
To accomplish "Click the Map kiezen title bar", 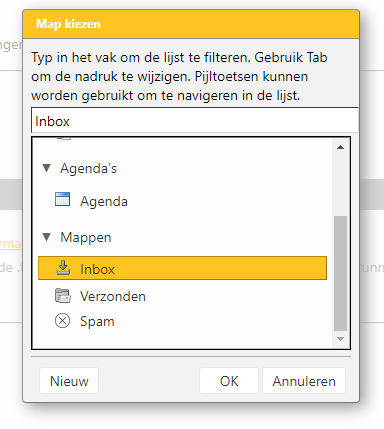I will click(x=191, y=24).
